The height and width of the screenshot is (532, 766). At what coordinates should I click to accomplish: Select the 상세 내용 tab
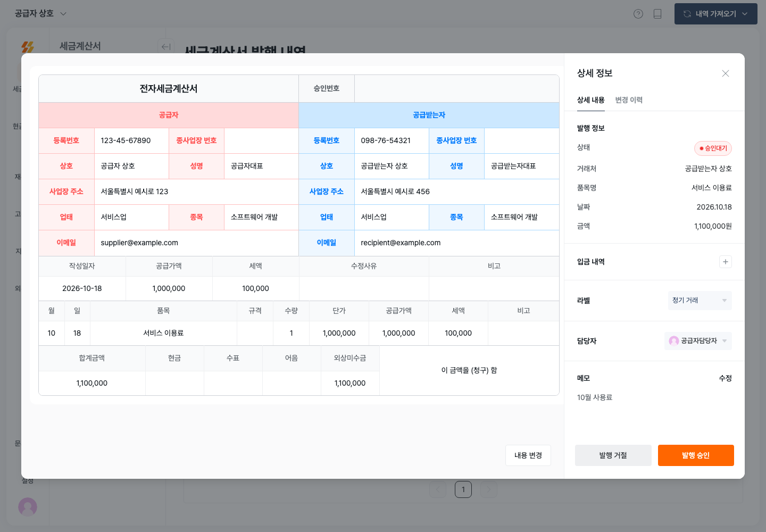591,100
